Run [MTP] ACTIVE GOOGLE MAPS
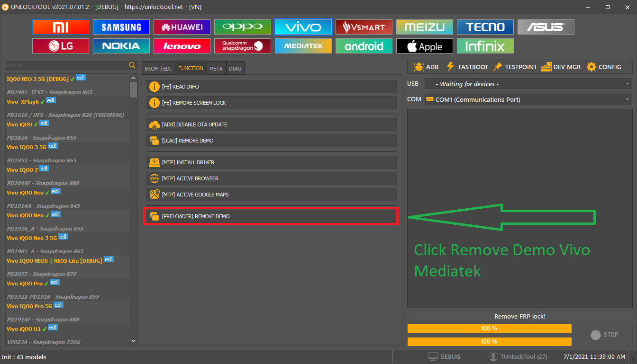The image size is (637, 364). (x=271, y=195)
